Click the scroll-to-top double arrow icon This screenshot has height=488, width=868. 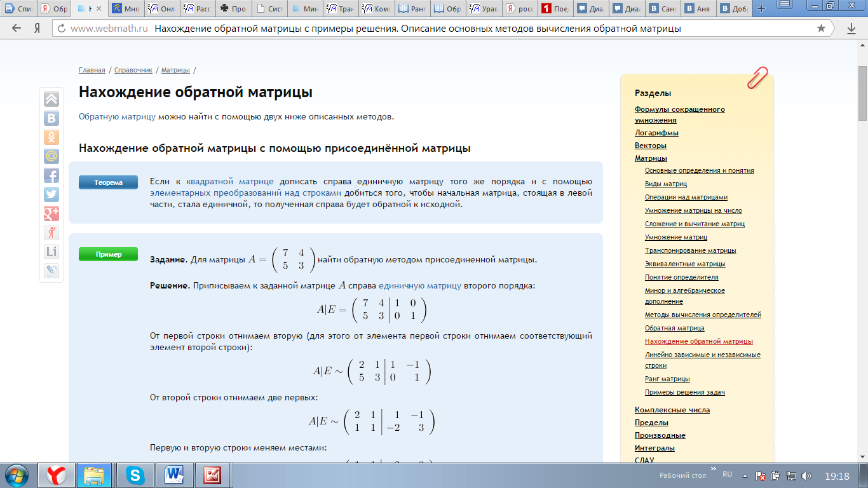click(51, 99)
